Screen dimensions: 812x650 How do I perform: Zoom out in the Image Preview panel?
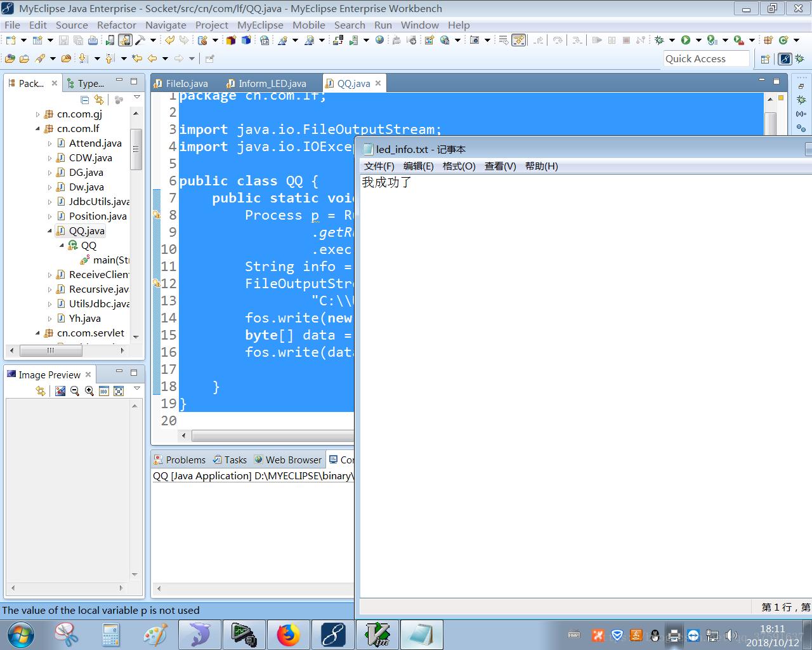(75, 391)
